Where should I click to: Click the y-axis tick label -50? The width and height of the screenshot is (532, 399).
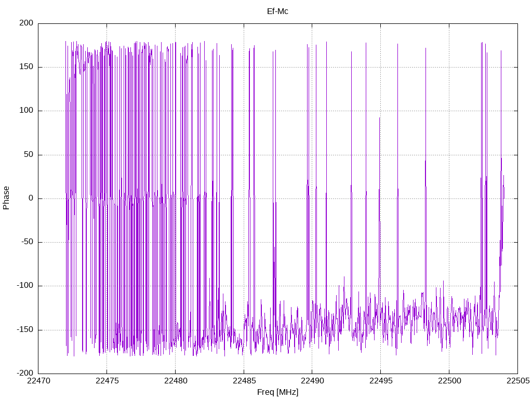click(28, 242)
